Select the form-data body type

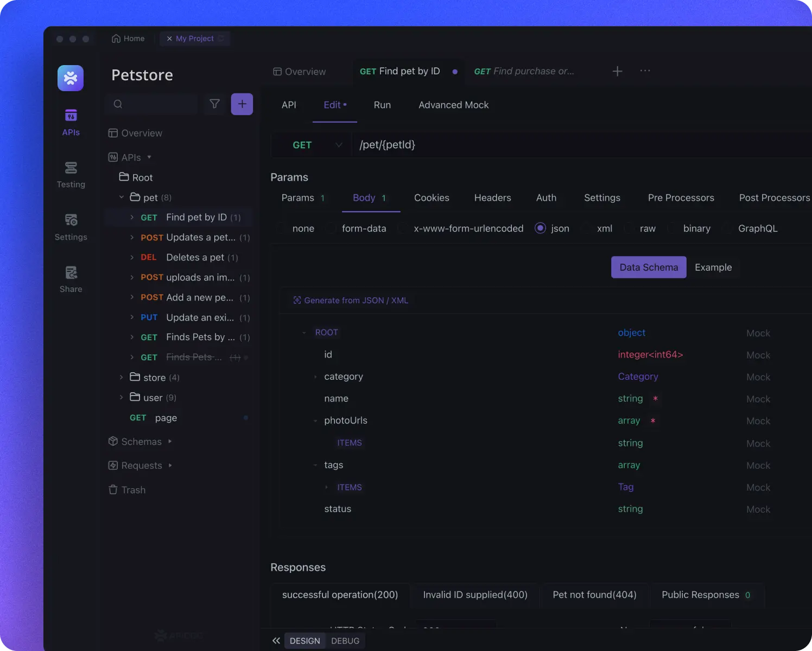(357, 228)
